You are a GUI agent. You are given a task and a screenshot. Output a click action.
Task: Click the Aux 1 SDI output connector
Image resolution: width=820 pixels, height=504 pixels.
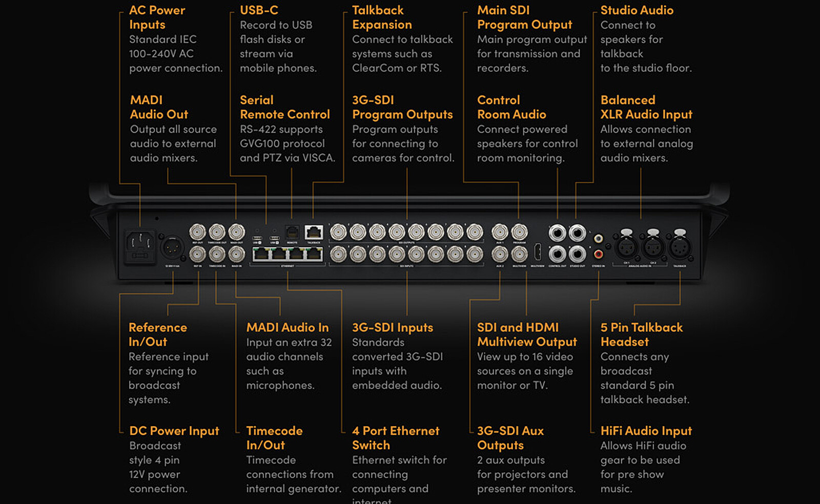pyautogui.click(x=500, y=233)
